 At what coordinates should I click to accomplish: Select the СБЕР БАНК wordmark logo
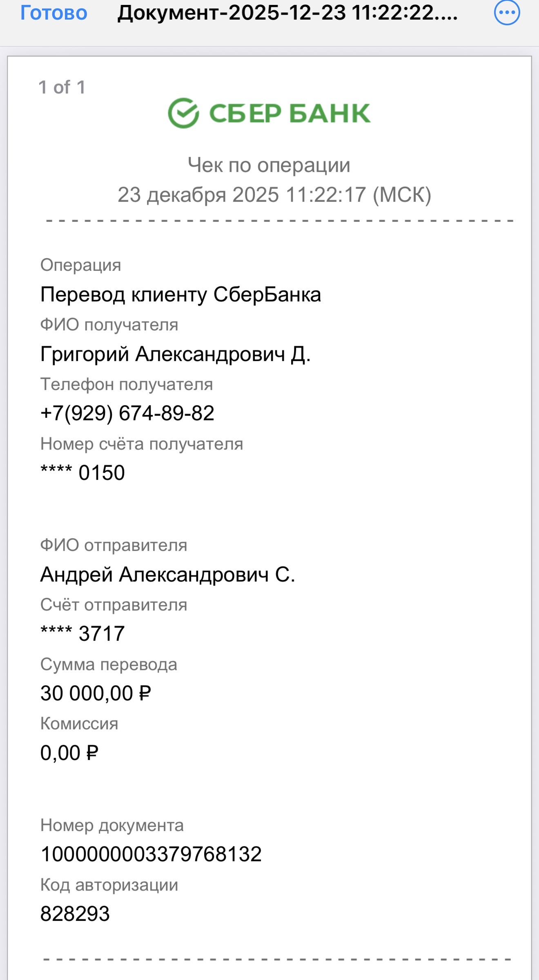(288, 113)
